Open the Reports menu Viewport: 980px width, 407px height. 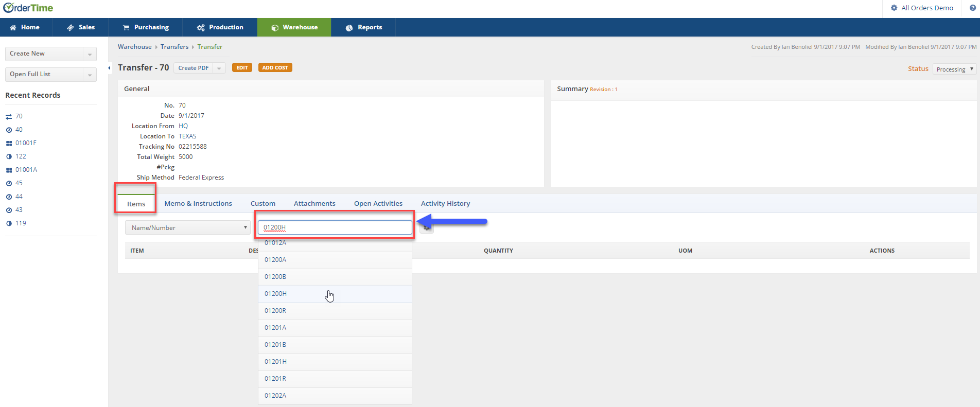click(x=363, y=27)
